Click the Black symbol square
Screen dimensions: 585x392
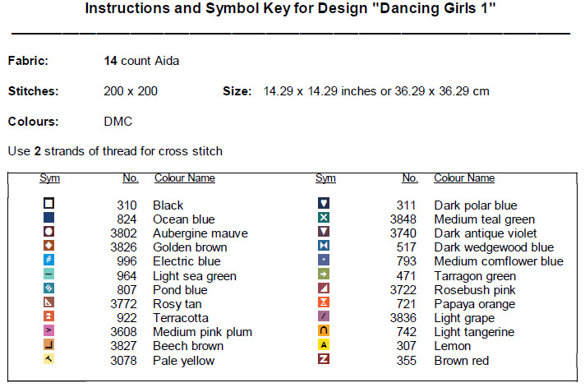tap(49, 204)
